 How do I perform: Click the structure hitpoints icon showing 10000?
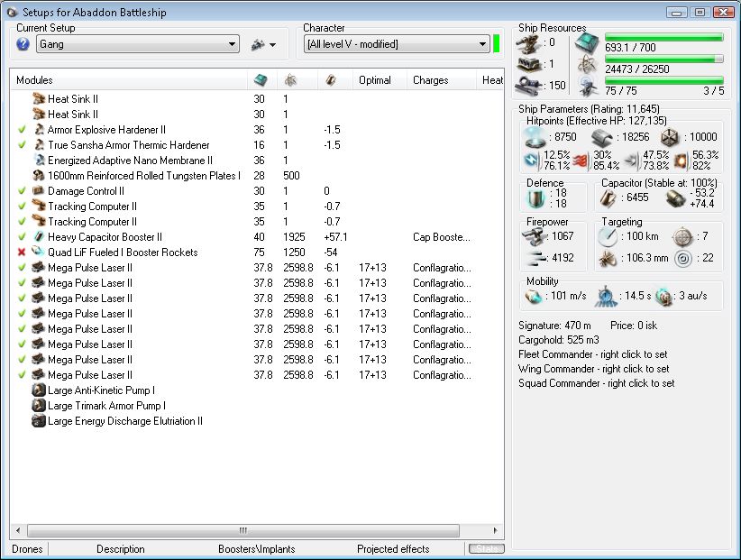pos(670,137)
